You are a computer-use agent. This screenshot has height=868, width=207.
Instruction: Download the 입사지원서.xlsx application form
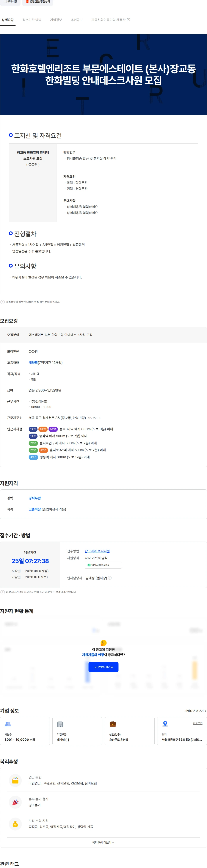pyautogui.click(x=103, y=565)
